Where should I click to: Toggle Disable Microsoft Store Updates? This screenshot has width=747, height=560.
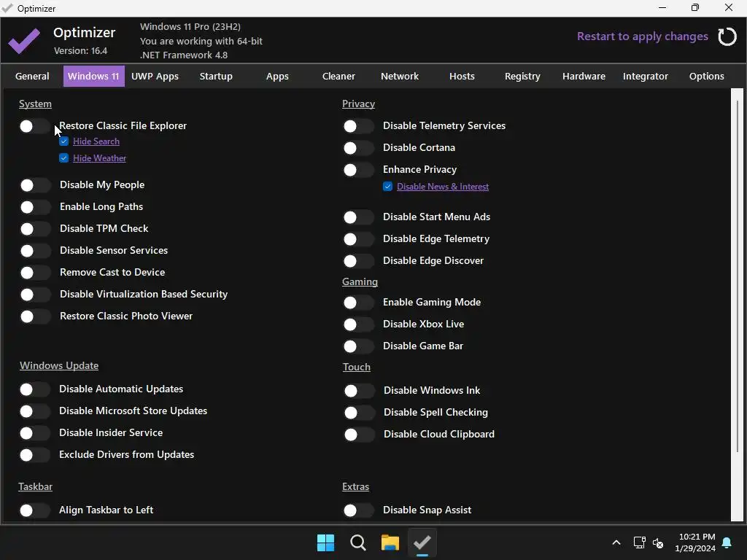(34, 411)
